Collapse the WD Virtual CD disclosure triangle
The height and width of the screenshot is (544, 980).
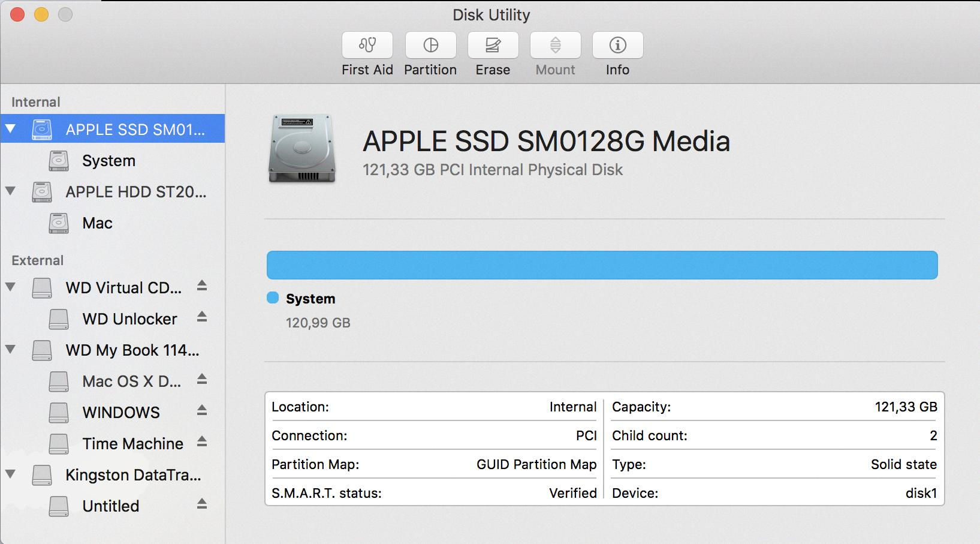pos(10,287)
